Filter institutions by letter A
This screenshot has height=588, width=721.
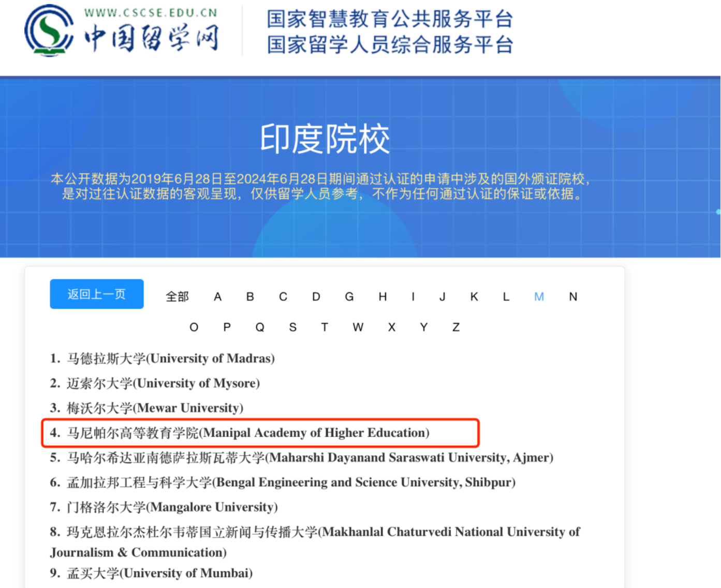coord(218,297)
